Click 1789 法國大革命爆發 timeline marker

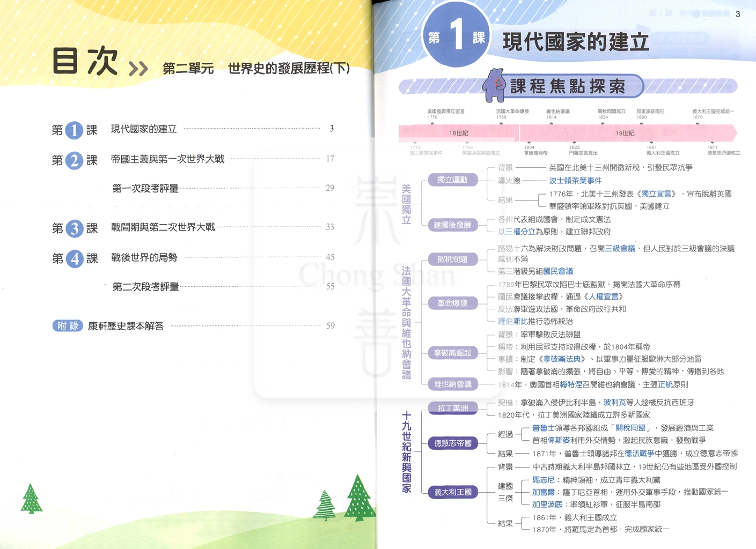pyautogui.click(x=512, y=114)
